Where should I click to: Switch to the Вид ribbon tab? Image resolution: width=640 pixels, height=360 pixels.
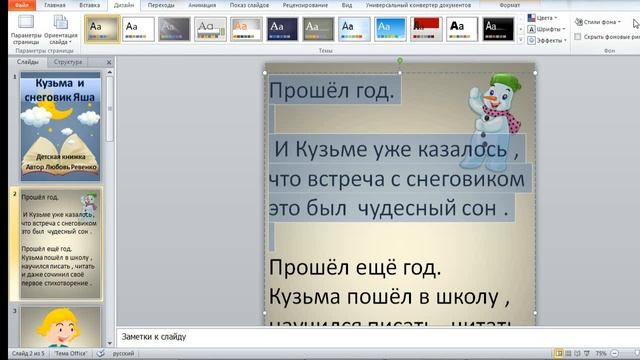(x=347, y=5)
